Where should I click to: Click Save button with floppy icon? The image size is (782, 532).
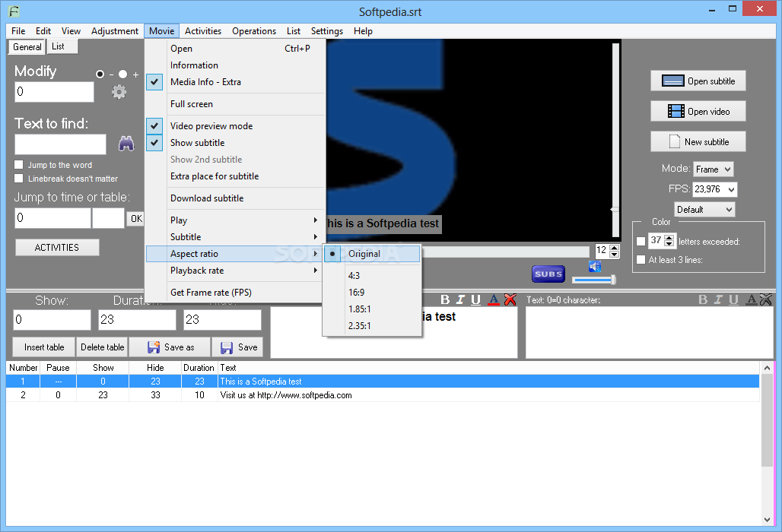238,347
